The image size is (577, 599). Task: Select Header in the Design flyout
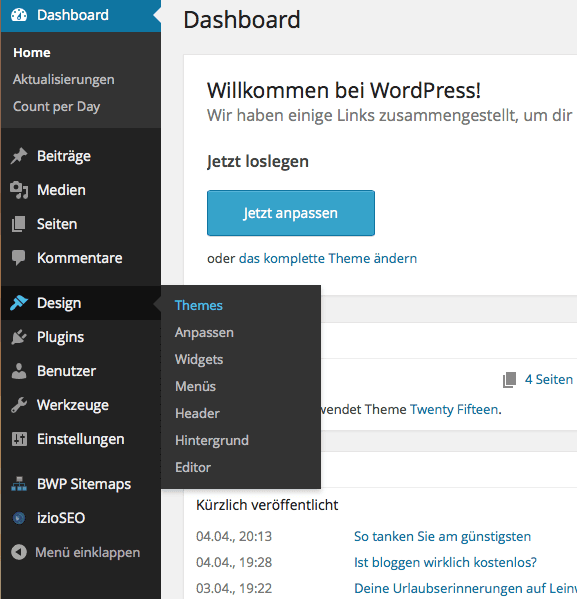point(197,413)
